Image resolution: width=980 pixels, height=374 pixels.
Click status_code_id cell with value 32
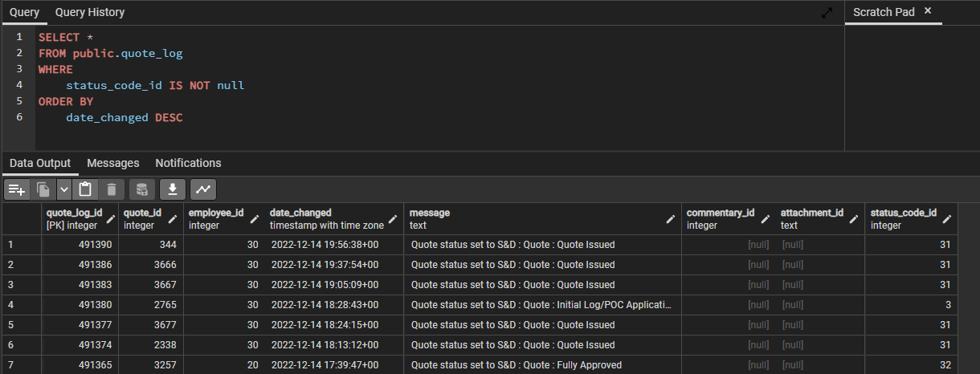[x=911, y=365]
